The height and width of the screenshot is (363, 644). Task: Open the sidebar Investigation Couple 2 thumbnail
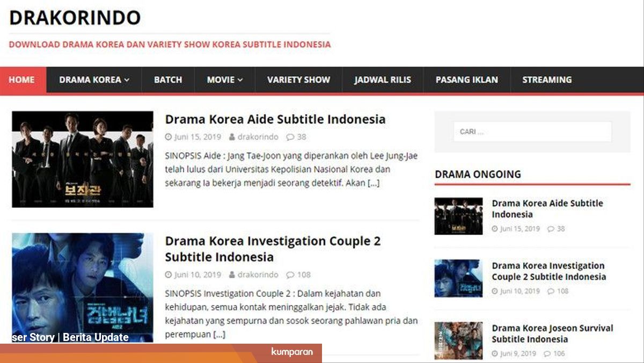point(458,278)
